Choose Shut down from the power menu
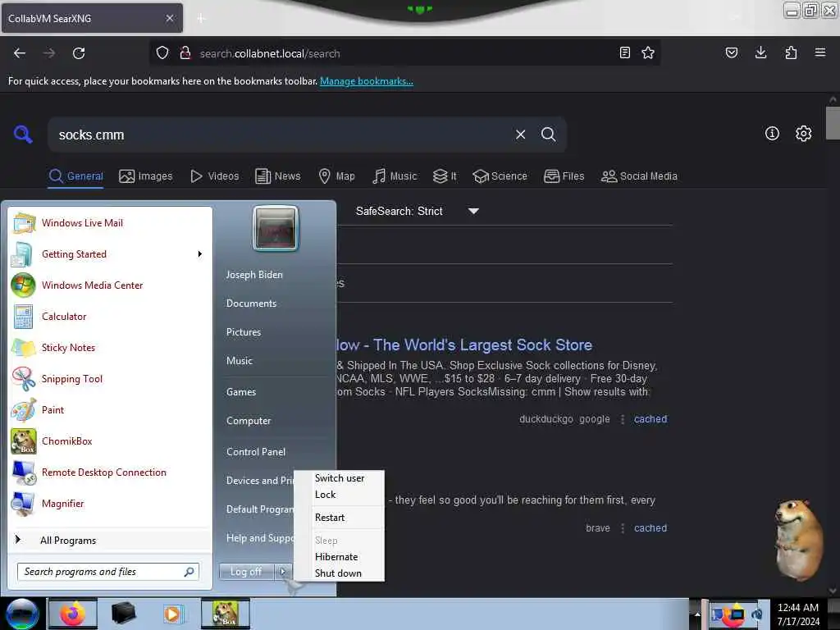Screen dimensions: 840x630 [340, 573]
